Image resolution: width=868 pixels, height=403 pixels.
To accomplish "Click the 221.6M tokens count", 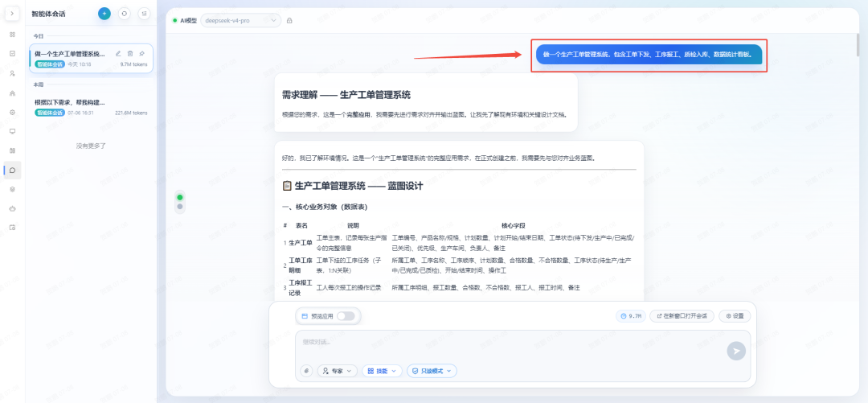I will (131, 113).
